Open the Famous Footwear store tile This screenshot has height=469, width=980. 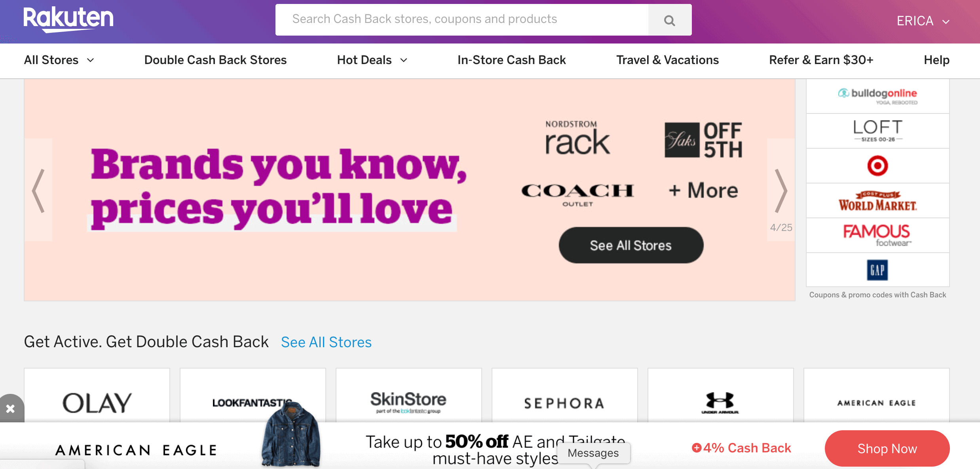[x=877, y=235]
